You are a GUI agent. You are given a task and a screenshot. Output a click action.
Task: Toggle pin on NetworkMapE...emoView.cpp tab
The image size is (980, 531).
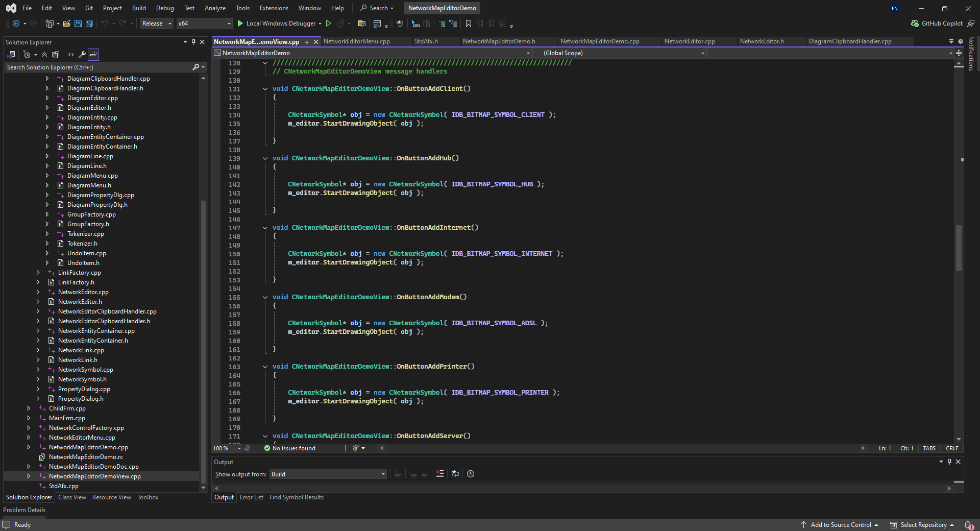306,42
